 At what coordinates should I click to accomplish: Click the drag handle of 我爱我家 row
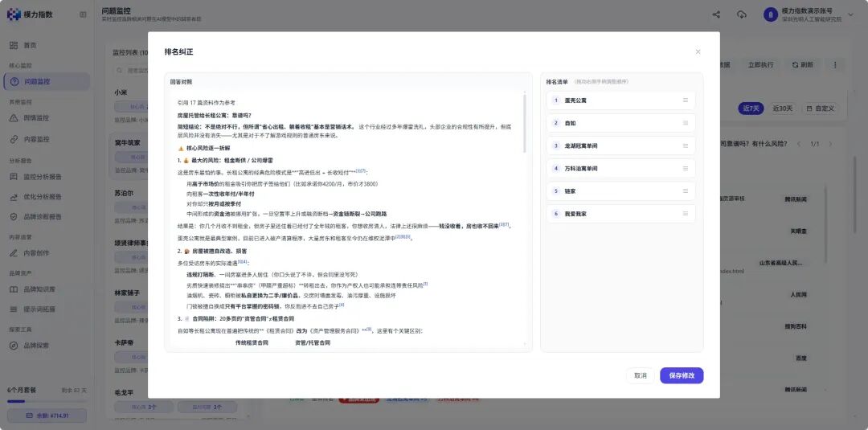(x=686, y=214)
